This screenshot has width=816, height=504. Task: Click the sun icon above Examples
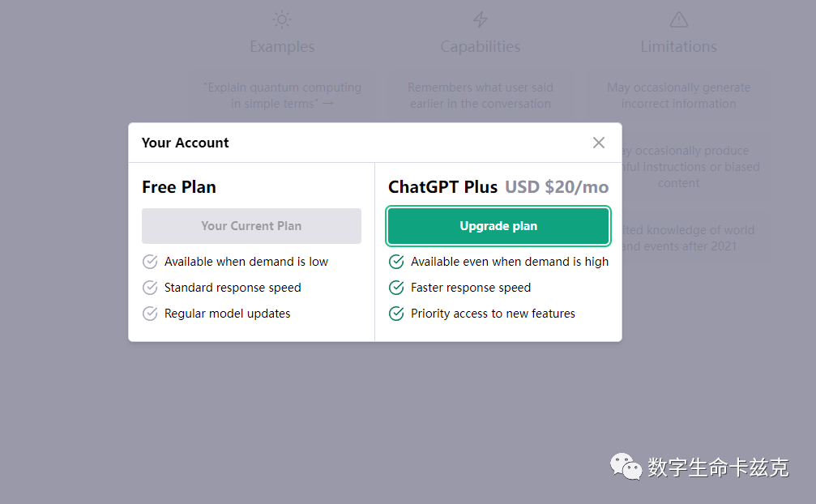(x=282, y=19)
